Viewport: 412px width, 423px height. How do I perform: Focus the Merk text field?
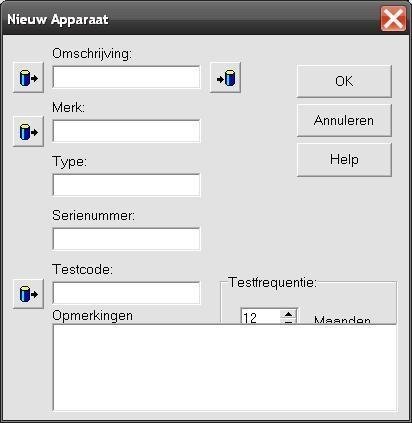pyautogui.click(x=126, y=131)
